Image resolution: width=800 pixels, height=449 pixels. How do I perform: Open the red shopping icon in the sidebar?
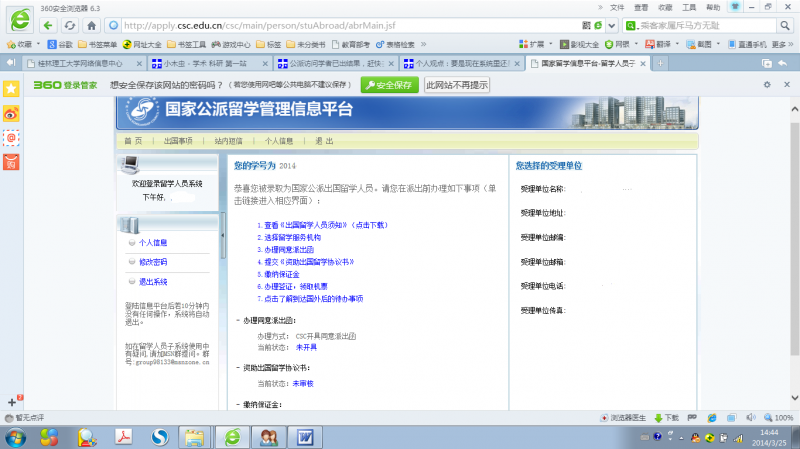coord(11,162)
